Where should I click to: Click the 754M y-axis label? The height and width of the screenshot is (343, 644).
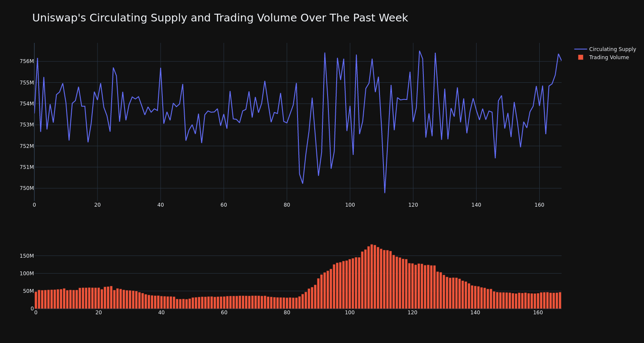pyautogui.click(x=27, y=104)
